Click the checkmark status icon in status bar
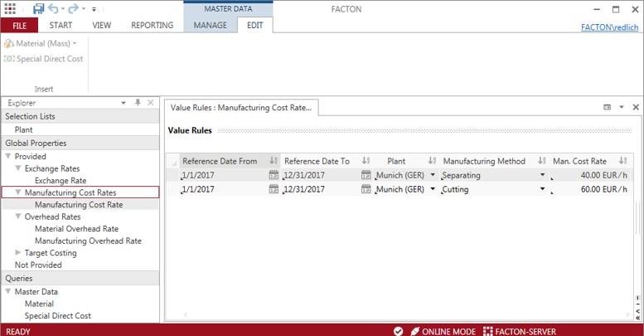This screenshot has width=644, height=336. pyautogui.click(x=398, y=331)
